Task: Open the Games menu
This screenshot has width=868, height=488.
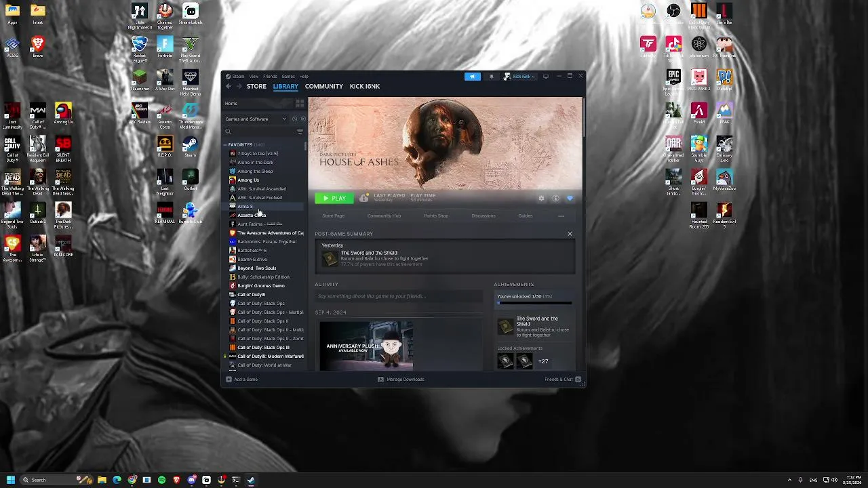Action: pos(288,76)
